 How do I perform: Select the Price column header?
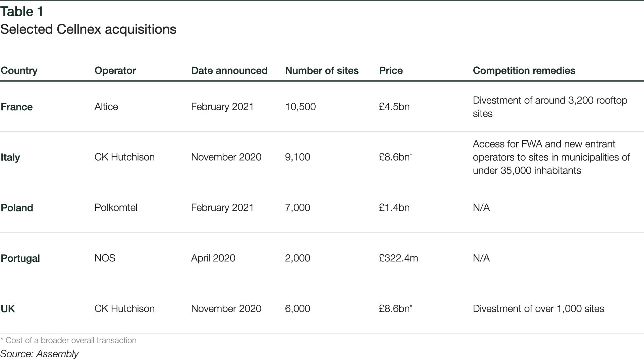click(391, 71)
